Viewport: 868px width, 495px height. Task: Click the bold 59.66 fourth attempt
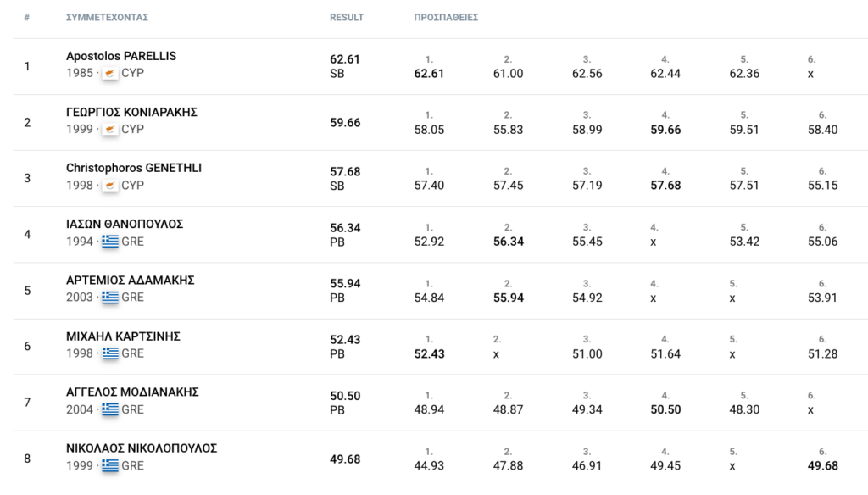665,130
